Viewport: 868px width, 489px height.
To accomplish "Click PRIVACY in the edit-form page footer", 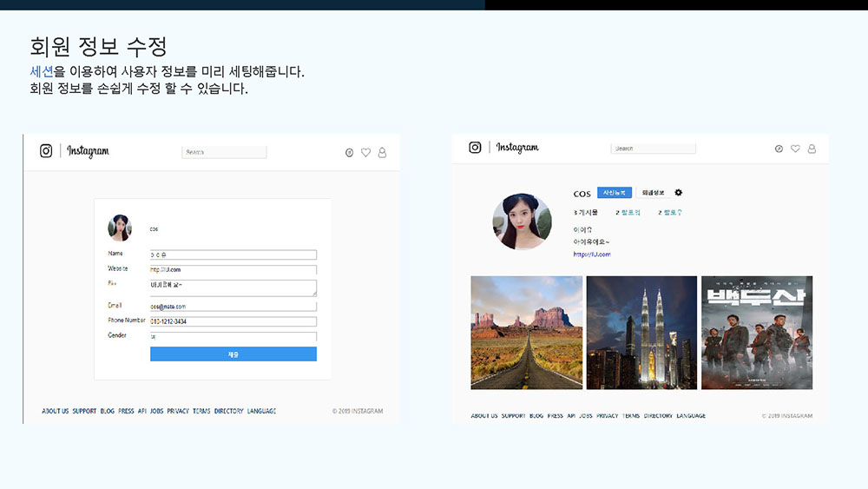I will click(x=178, y=411).
